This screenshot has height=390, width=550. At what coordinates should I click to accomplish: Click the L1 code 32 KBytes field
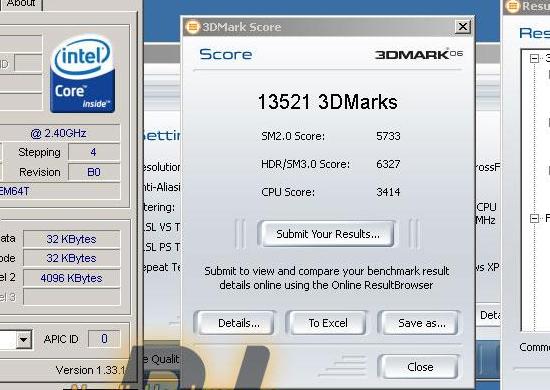click(x=72, y=258)
